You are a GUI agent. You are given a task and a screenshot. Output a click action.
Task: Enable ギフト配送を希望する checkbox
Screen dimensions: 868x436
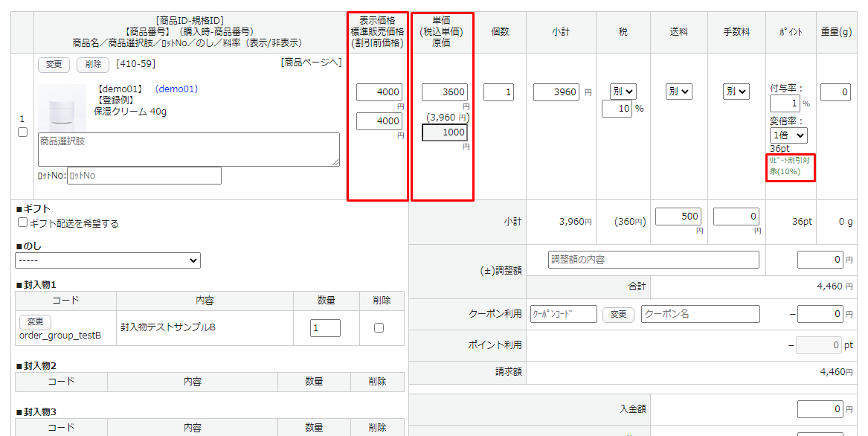[23, 222]
